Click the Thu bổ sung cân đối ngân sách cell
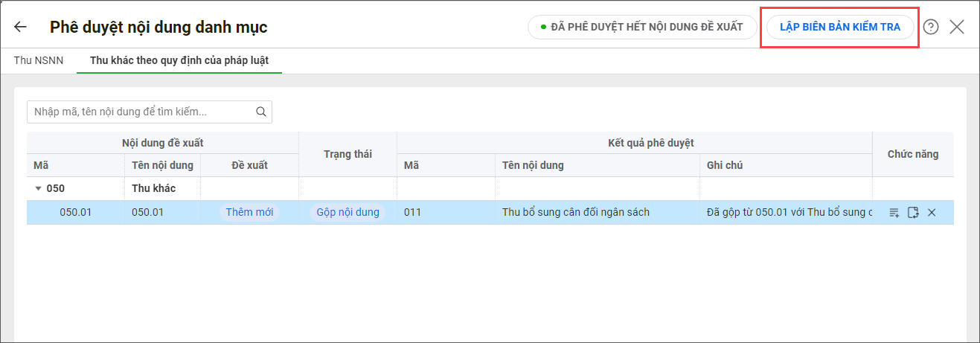The image size is (980, 343). point(575,213)
